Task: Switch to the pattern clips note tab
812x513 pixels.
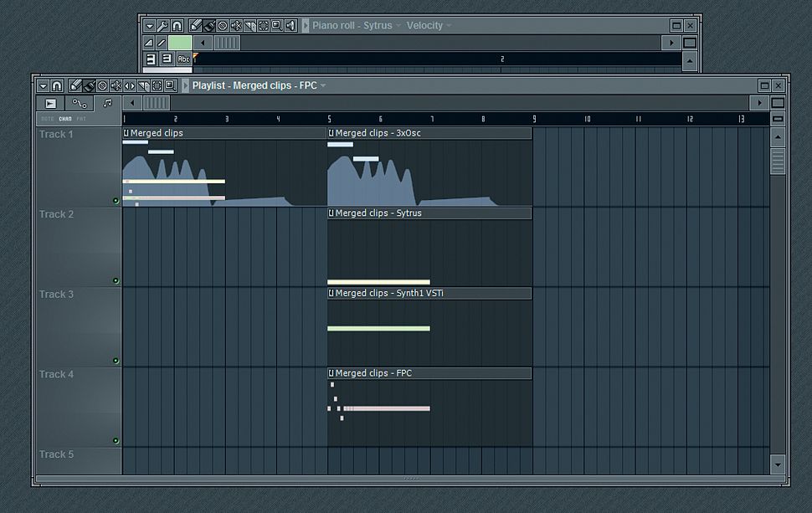Action: pyautogui.click(x=107, y=104)
